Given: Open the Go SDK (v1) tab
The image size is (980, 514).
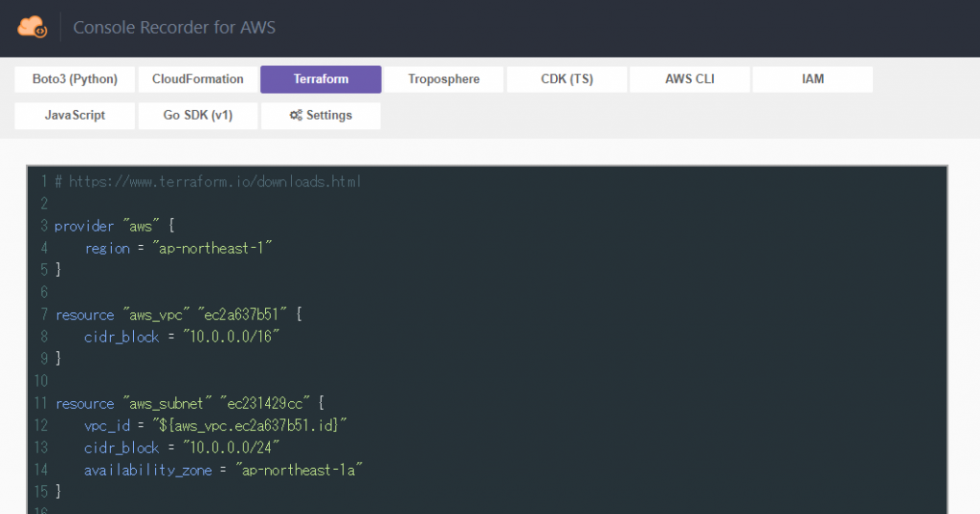Looking at the screenshot, I should coord(198,116).
